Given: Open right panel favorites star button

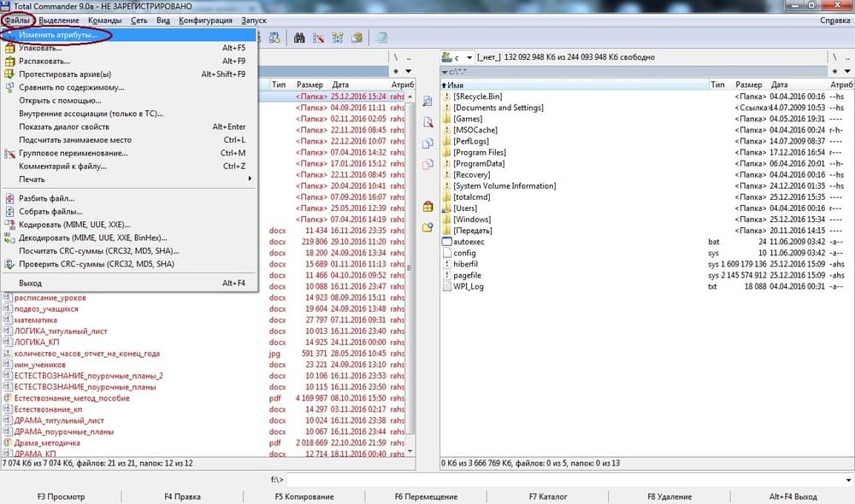Looking at the screenshot, I should (834, 72).
